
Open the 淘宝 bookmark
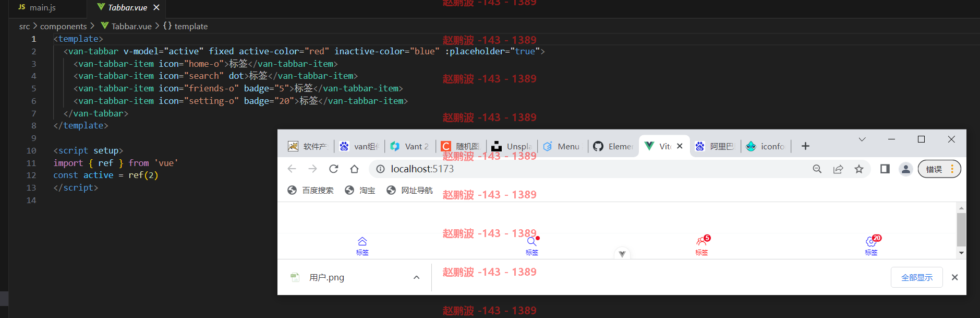click(x=360, y=190)
